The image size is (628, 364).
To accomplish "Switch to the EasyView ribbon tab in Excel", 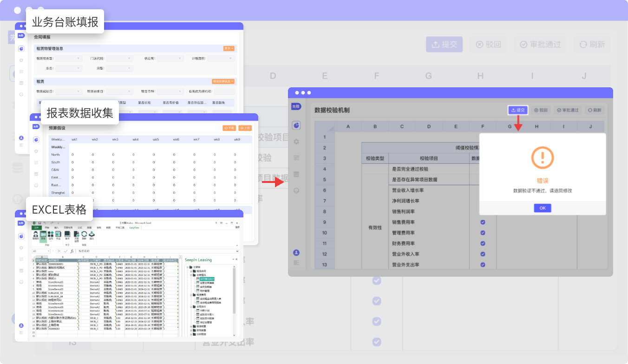I will click(x=134, y=228).
